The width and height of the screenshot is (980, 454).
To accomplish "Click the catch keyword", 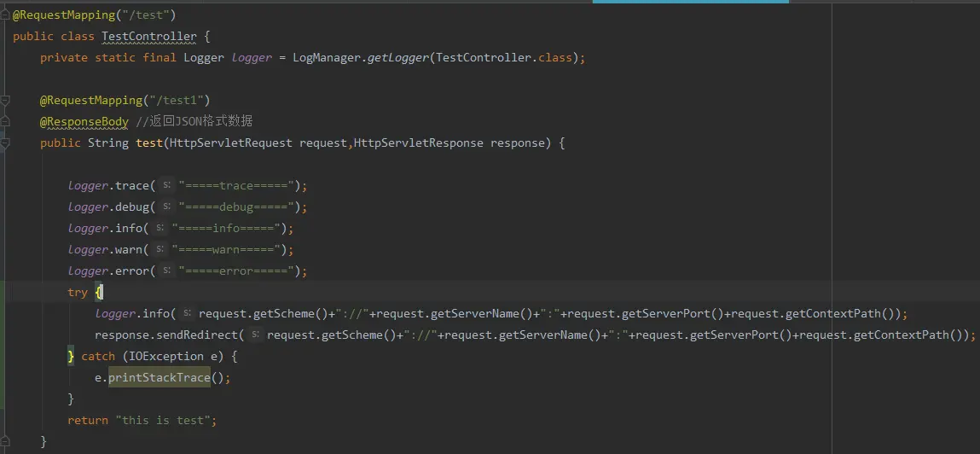I will pyautogui.click(x=98, y=357).
